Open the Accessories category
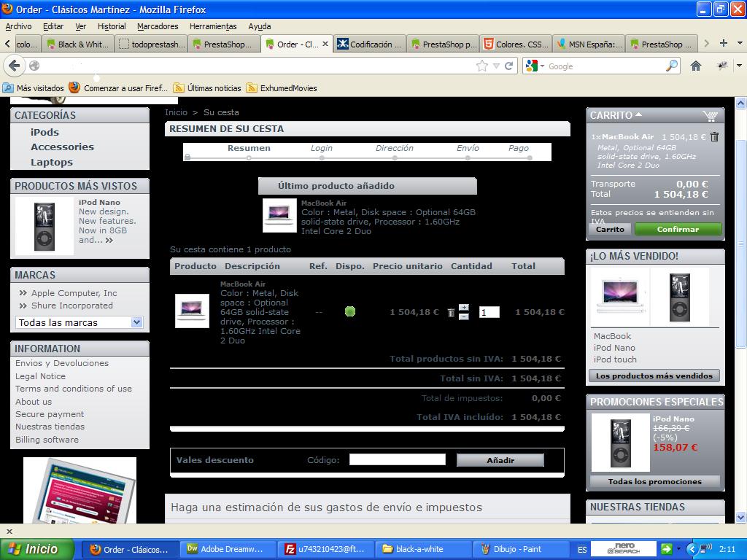747x560 pixels. [62, 147]
